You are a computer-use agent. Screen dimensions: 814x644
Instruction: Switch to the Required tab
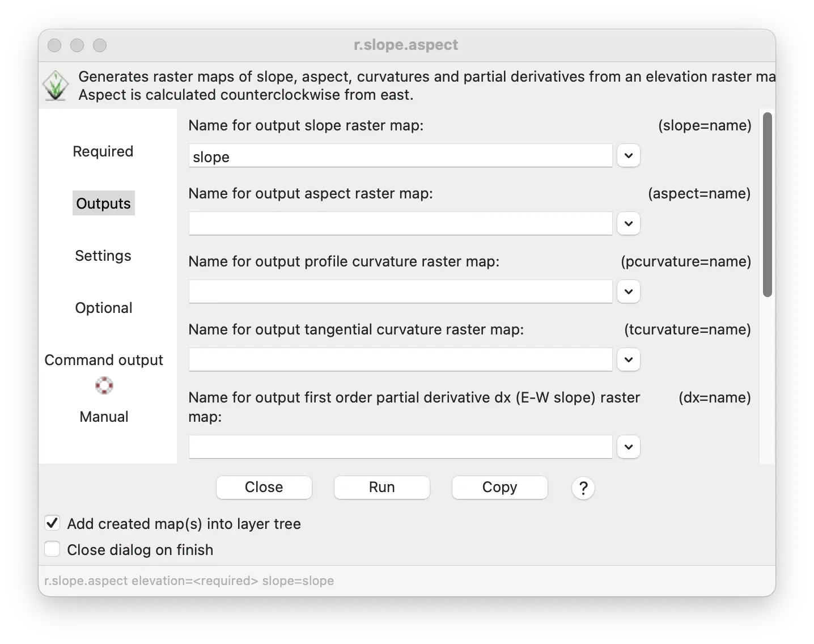click(x=103, y=151)
